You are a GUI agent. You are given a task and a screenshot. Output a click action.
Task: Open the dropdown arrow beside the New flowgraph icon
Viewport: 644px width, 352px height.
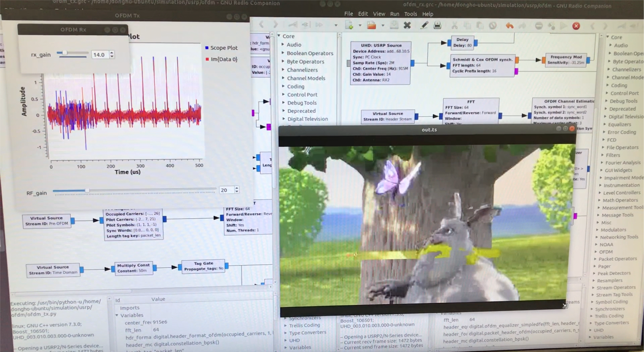[x=360, y=25]
